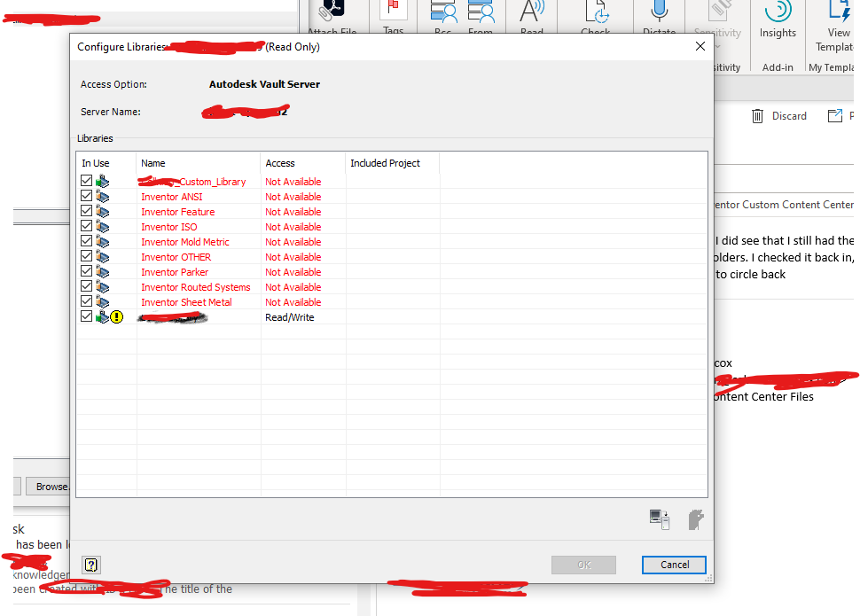
Task: Inspect the warning icon on the Read/Write library
Action: [116, 316]
